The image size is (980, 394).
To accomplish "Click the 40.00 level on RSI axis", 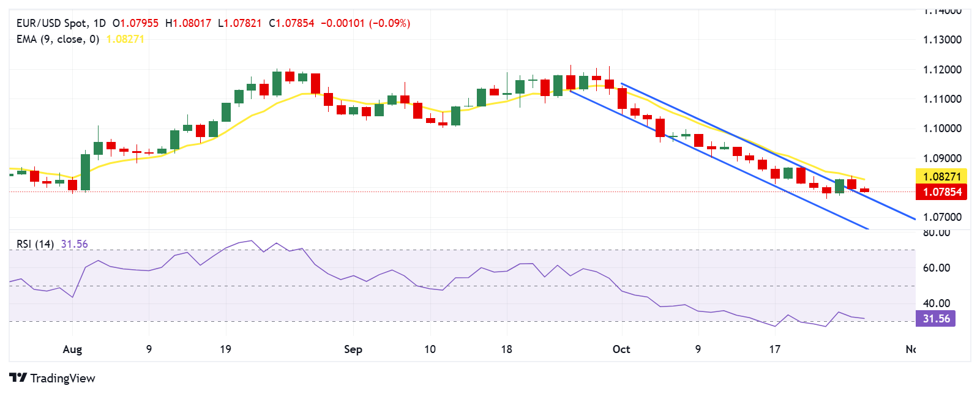I will pos(936,303).
